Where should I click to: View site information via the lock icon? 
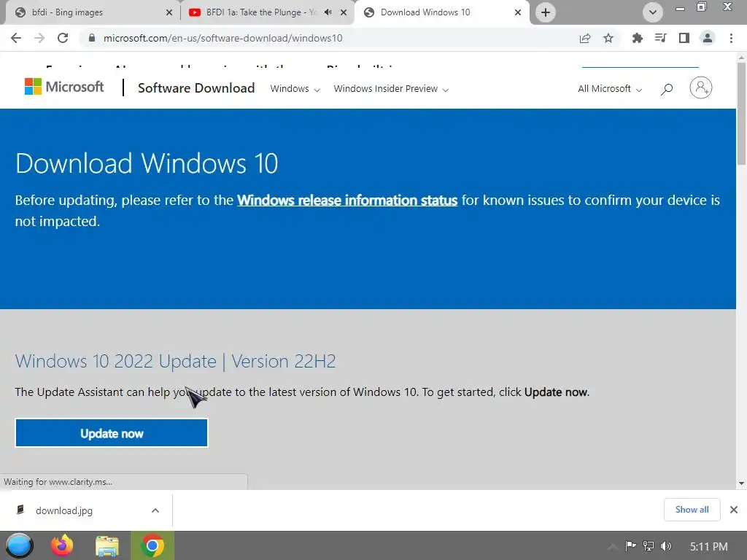(92, 38)
